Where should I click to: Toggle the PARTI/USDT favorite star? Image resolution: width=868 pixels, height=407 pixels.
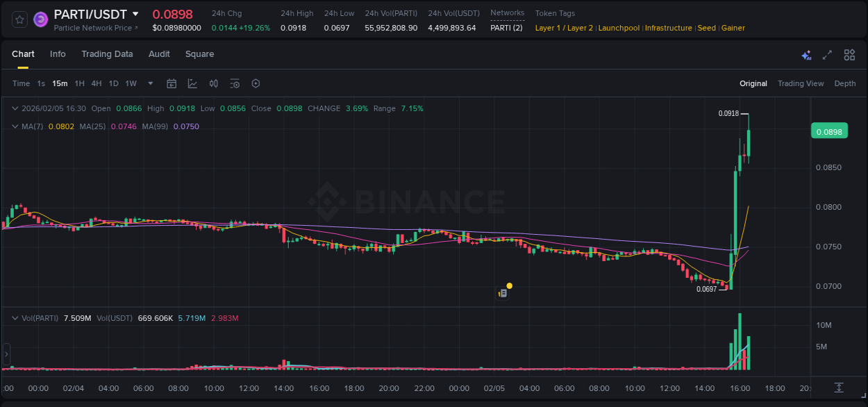pos(19,19)
